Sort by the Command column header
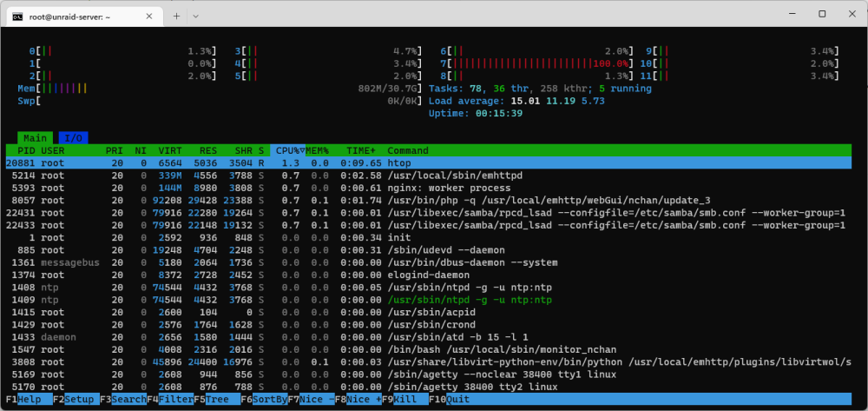 pos(408,150)
